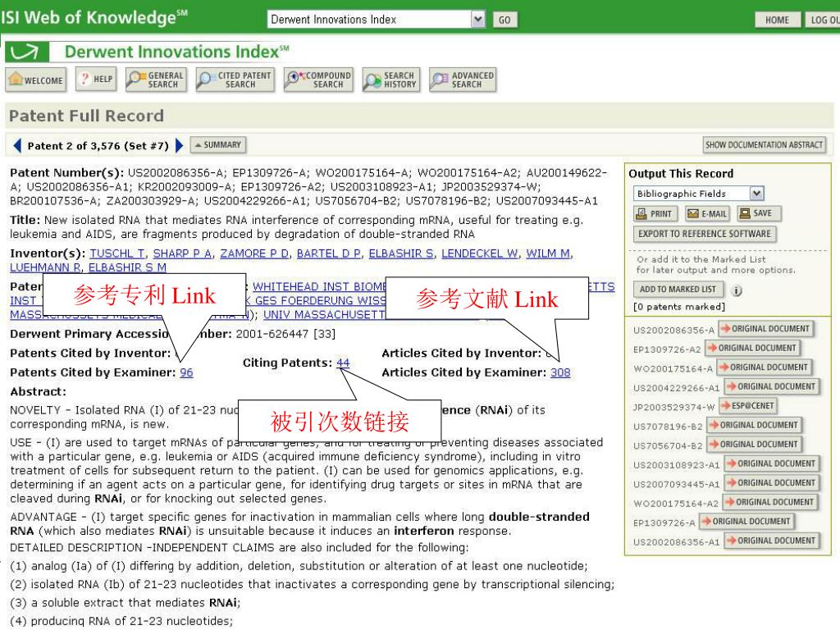Open original document for US2002086356-A
Screen dimensions: 840x630
[x=765, y=329]
